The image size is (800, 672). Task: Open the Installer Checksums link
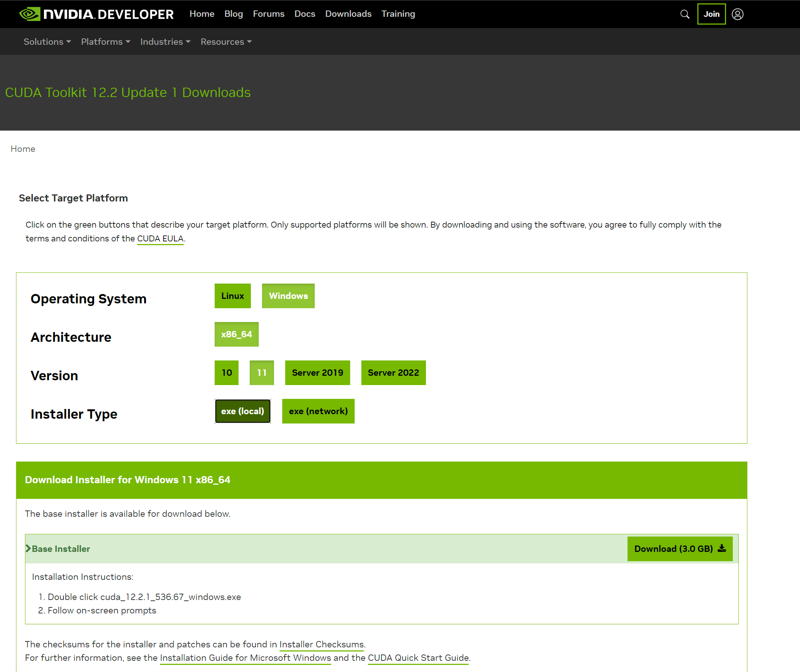coord(322,644)
